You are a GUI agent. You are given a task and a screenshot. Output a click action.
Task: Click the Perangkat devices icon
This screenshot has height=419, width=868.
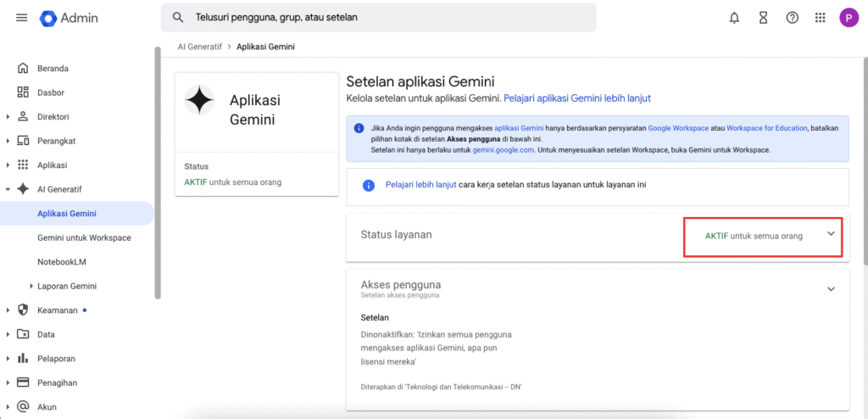click(23, 141)
